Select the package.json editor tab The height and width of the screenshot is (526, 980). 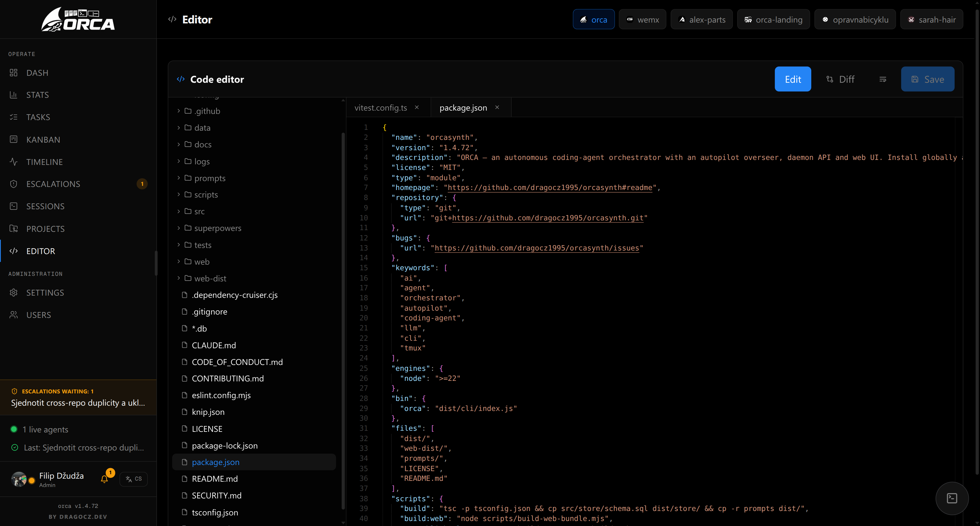point(463,108)
